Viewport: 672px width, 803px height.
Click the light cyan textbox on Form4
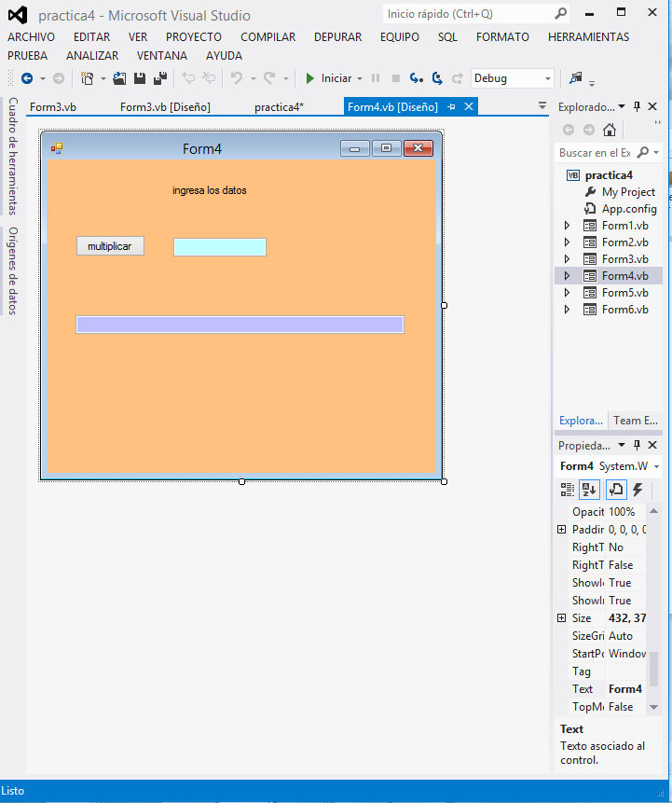(220, 247)
